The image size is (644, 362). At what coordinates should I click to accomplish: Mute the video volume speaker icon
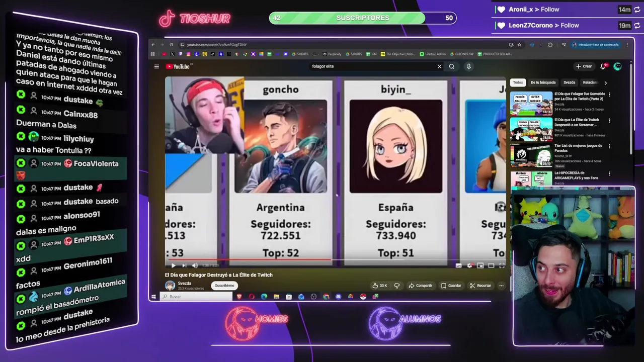(195, 265)
